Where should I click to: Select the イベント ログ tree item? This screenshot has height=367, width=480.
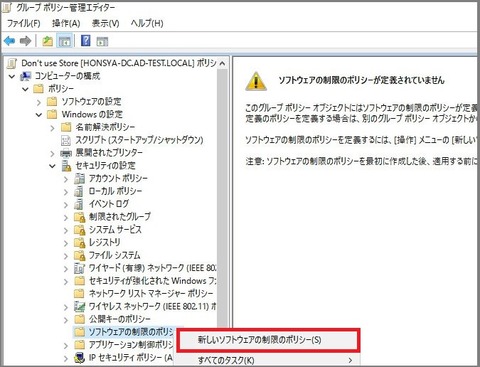[109, 204]
